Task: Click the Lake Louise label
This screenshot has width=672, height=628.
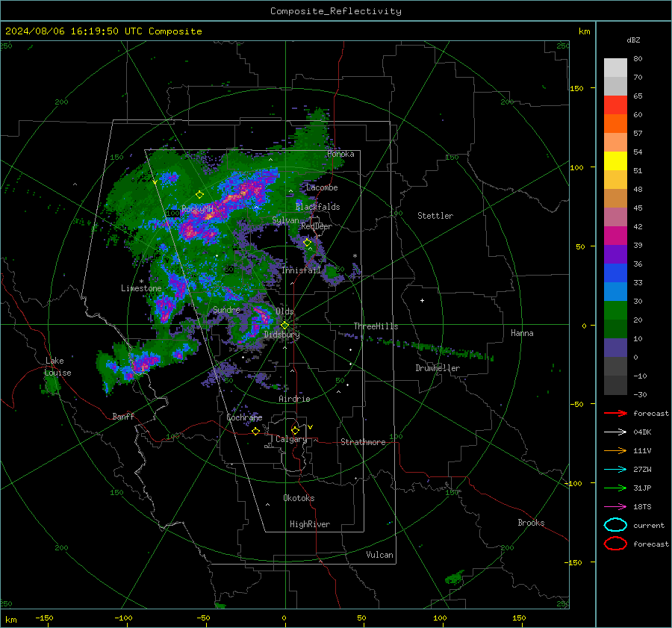Action: (57, 367)
